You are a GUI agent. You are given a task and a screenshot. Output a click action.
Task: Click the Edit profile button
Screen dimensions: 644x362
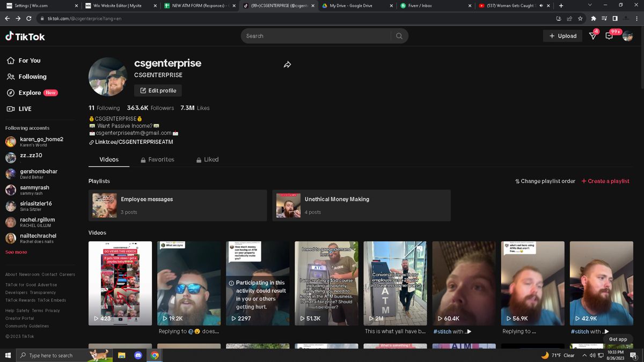pyautogui.click(x=158, y=91)
